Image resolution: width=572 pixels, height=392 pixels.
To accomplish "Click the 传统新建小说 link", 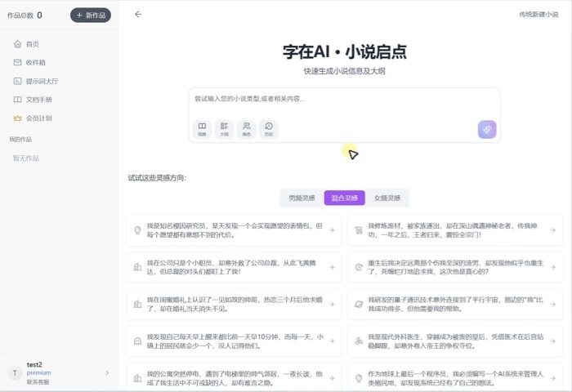I will click(538, 14).
